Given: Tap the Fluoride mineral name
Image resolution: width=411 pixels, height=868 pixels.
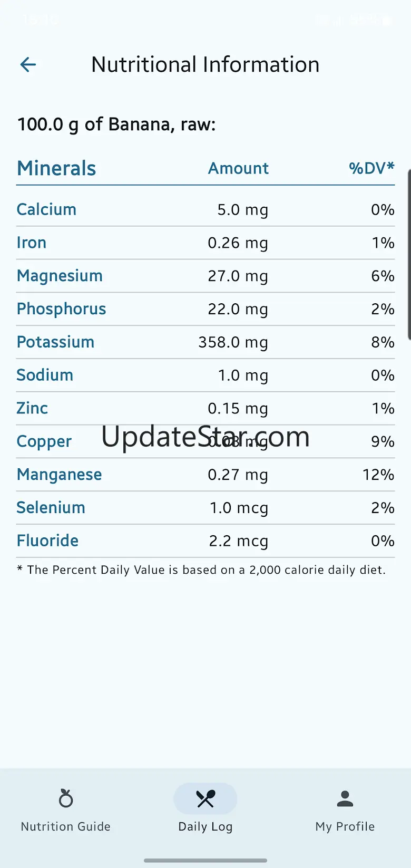Looking at the screenshot, I should click(x=47, y=541).
